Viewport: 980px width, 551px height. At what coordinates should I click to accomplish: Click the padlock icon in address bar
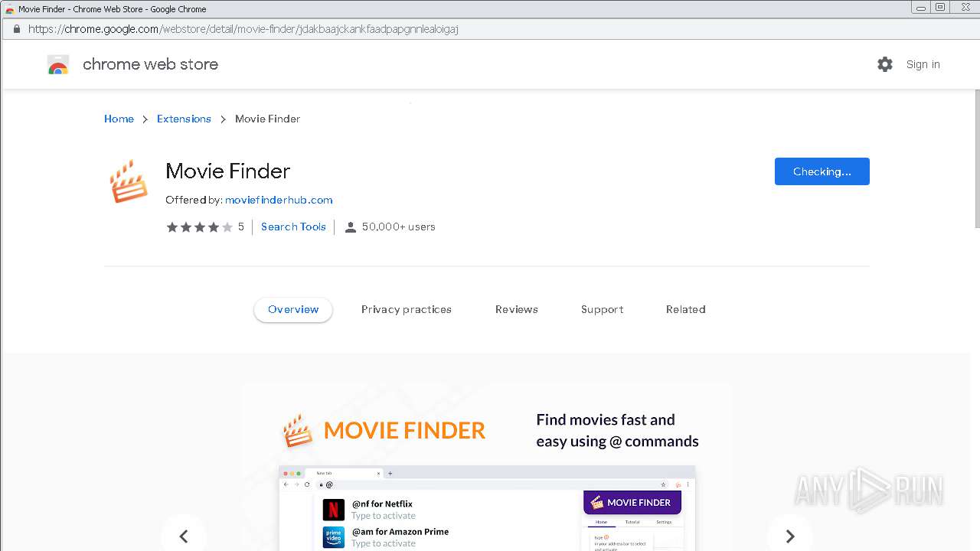pos(16,29)
